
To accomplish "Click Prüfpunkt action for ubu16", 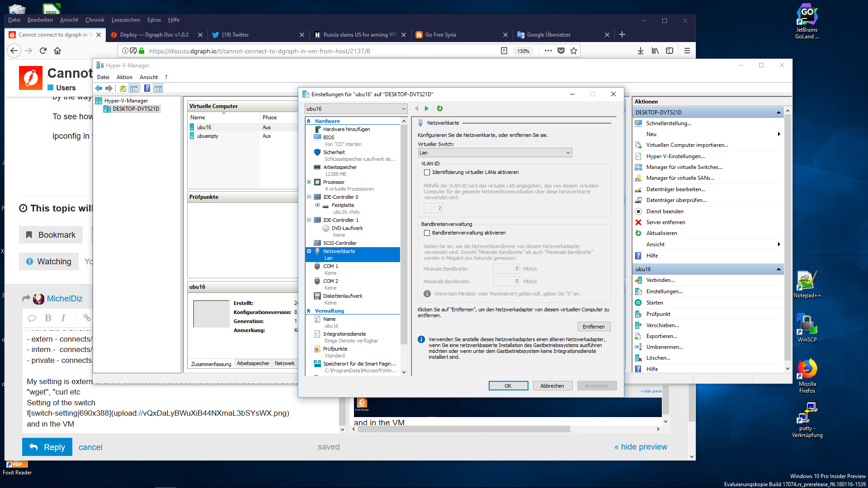I will pos(658,314).
